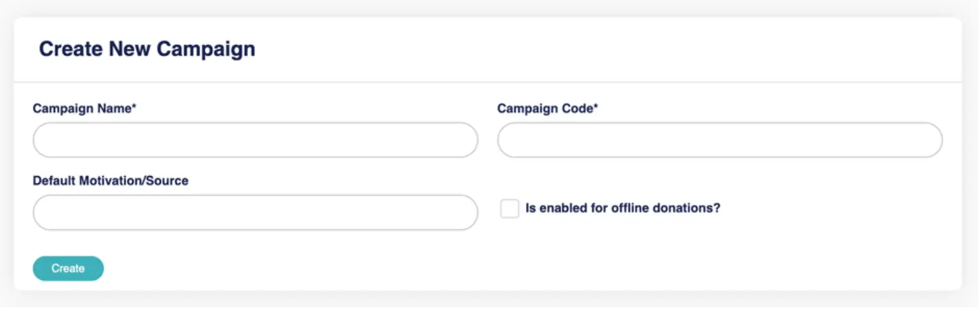Screen dimensions: 980x309
Task: Click the 'Campaign Code*' field label
Action: click(x=547, y=109)
